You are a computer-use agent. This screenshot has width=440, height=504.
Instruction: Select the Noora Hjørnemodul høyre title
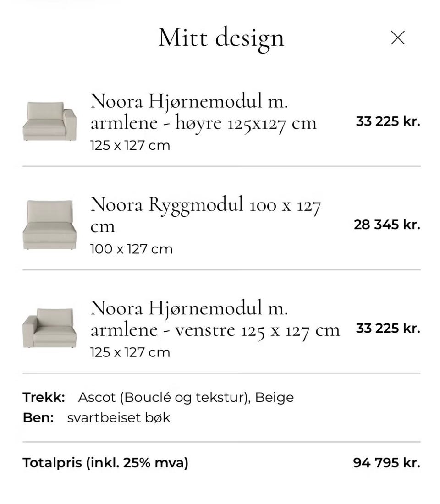pyautogui.click(x=203, y=112)
